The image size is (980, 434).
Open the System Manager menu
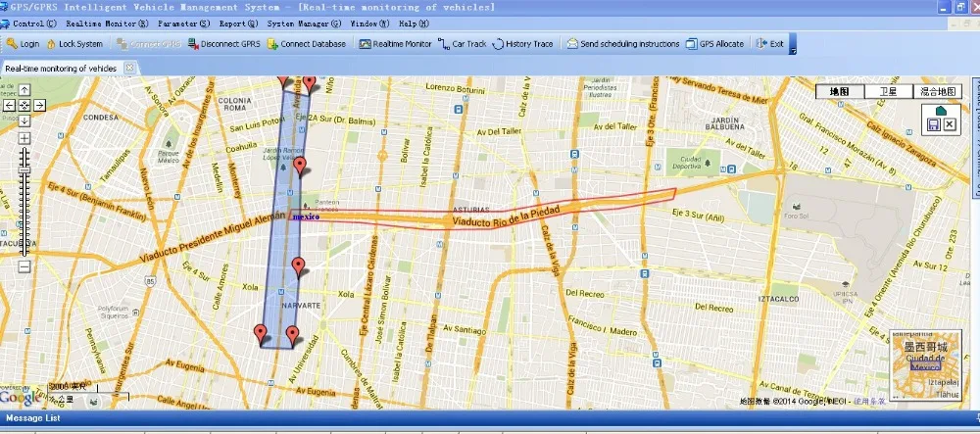click(x=304, y=23)
